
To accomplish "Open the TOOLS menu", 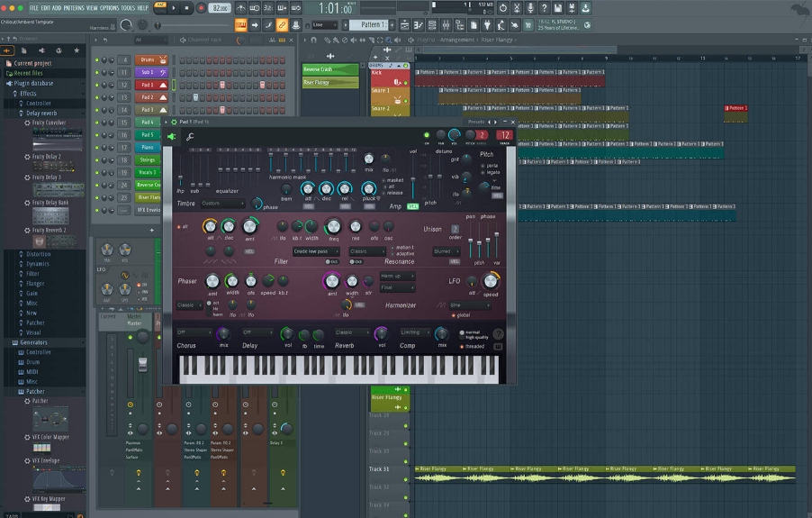I will pos(128,8).
